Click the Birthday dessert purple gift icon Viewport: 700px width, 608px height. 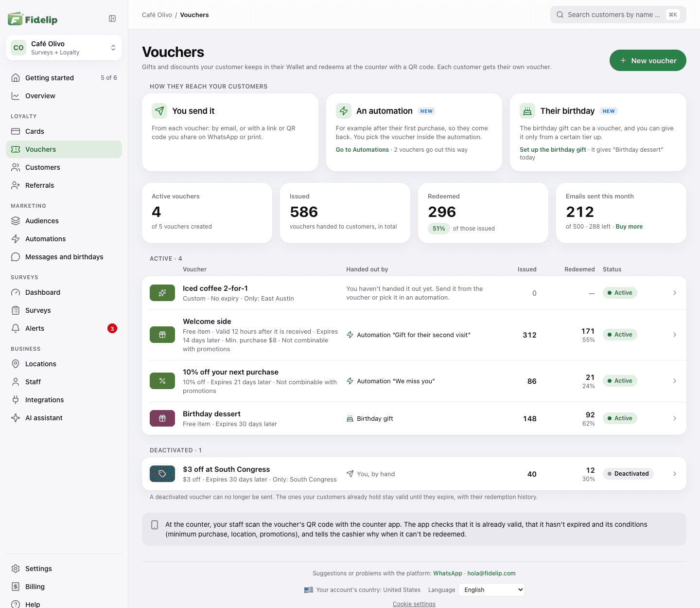coord(162,418)
